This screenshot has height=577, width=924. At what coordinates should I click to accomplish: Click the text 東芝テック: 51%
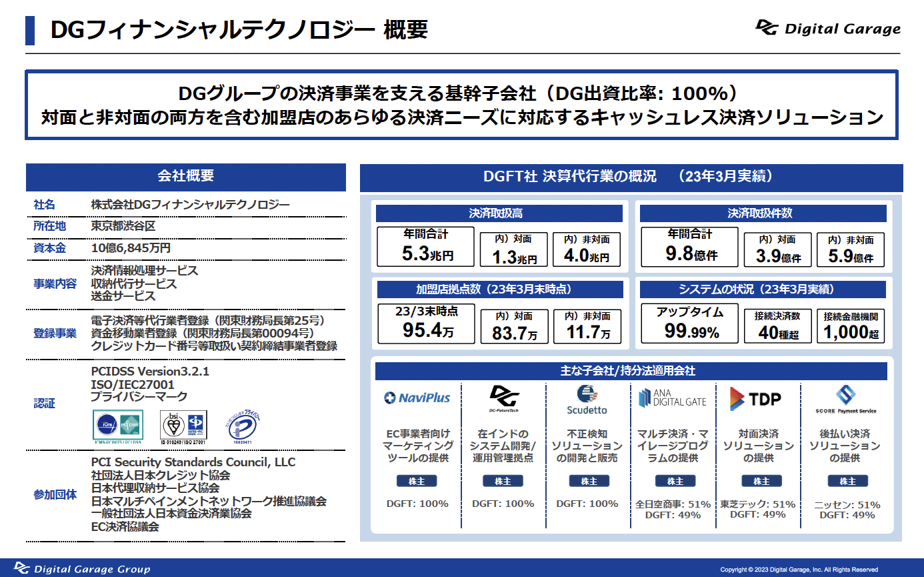point(758,504)
